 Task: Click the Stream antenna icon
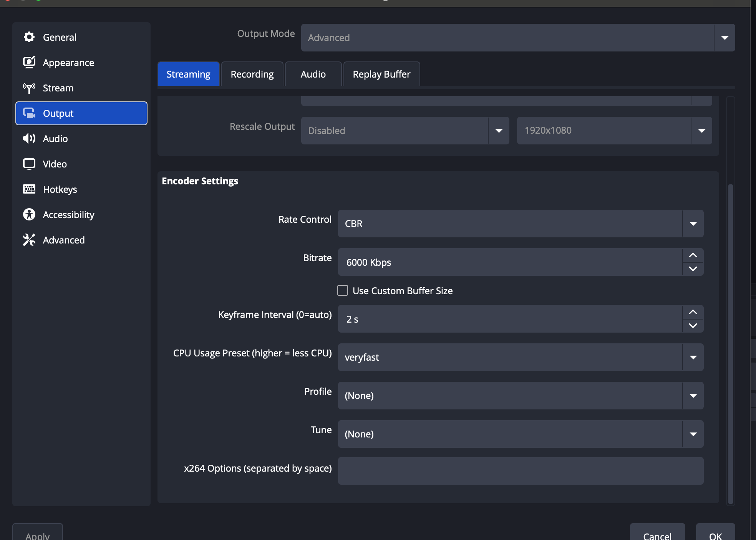tap(29, 88)
